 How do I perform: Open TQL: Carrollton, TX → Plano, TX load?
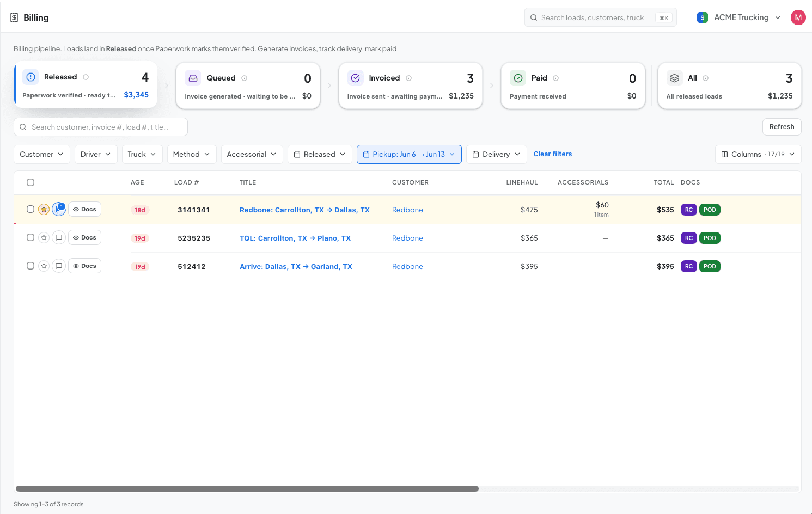pyautogui.click(x=295, y=238)
